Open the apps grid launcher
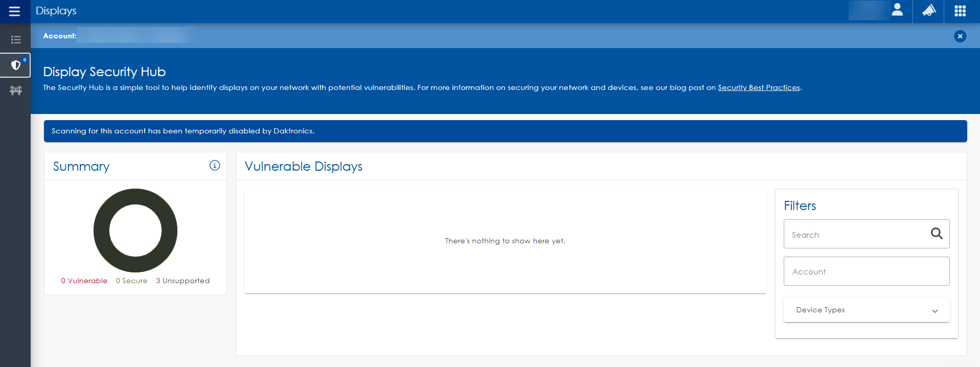The image size is (980, 367). [960, 11]
